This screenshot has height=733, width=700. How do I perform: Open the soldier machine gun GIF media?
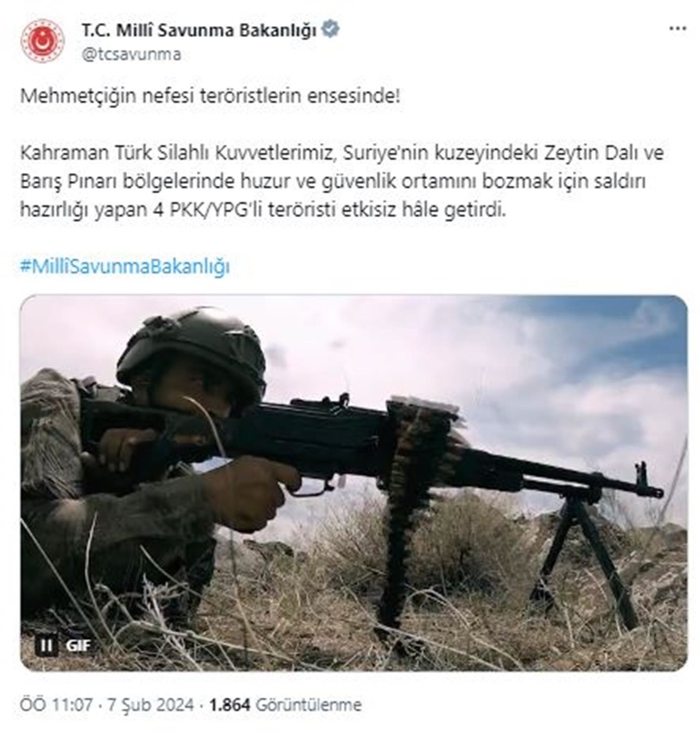tap(354, 483)
